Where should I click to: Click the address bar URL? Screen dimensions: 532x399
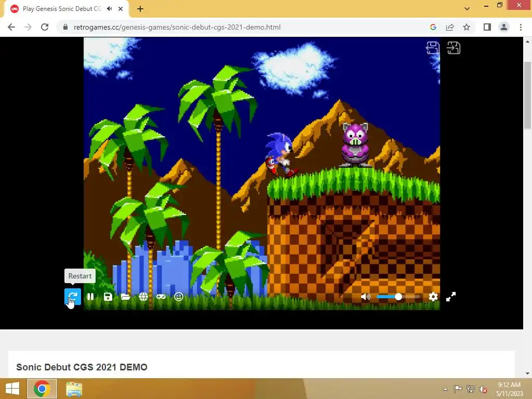coord(177,27)
